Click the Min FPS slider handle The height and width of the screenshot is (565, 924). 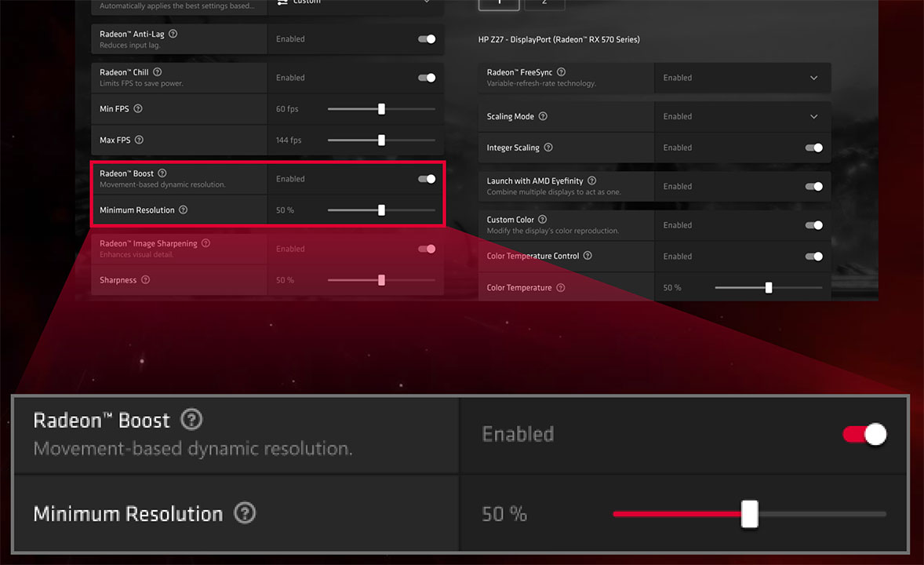pyautogui.click(x=381, y=109)
